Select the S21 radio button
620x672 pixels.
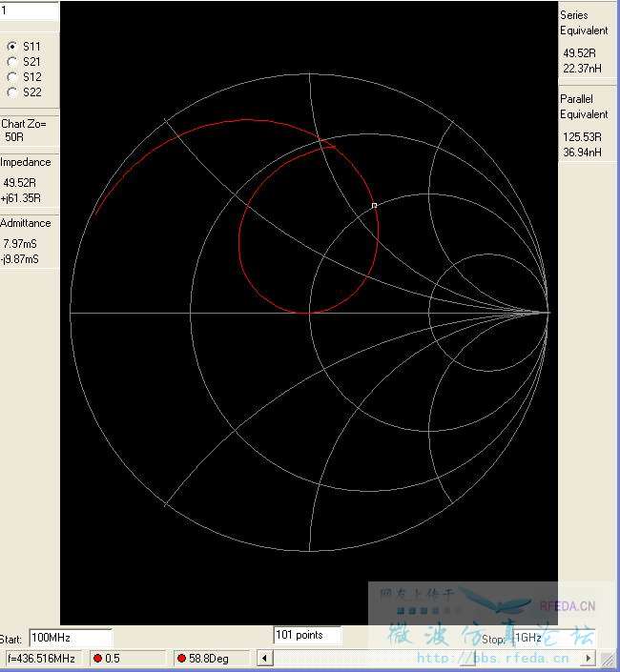click(12, 61)
